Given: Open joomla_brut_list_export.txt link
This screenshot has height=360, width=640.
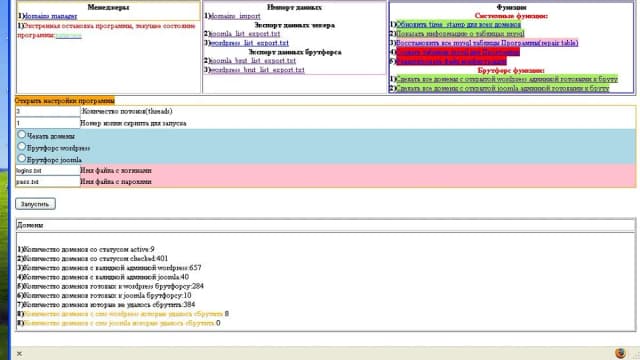Looking at the screenshot, I should coord(253,61).
